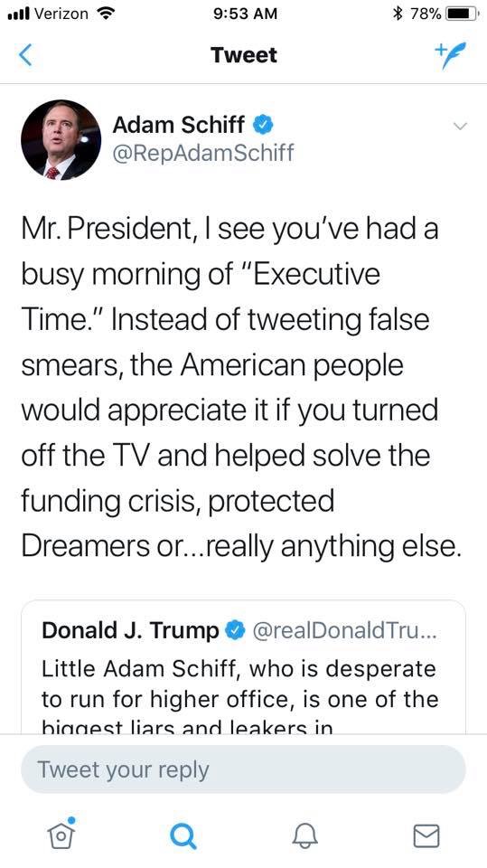Tap the Wi-Fi status icon

tap(104, 14)
